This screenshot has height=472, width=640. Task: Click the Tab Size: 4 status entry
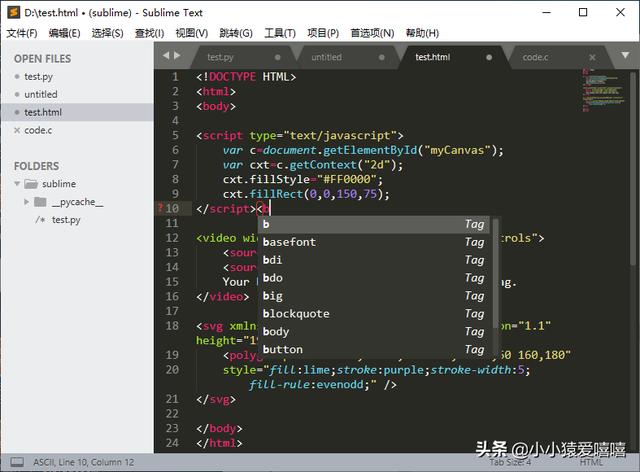pyautogui.click(x=510, y=463)
